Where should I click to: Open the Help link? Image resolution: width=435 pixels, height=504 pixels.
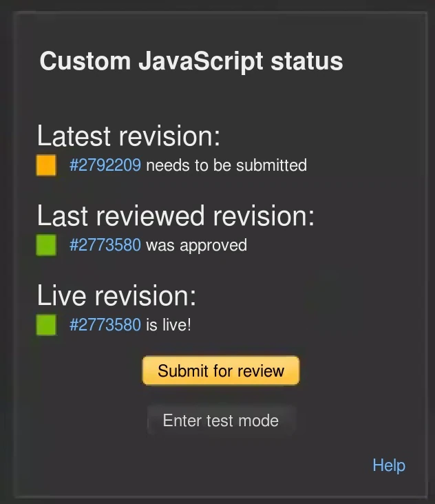tap(389, 465)
